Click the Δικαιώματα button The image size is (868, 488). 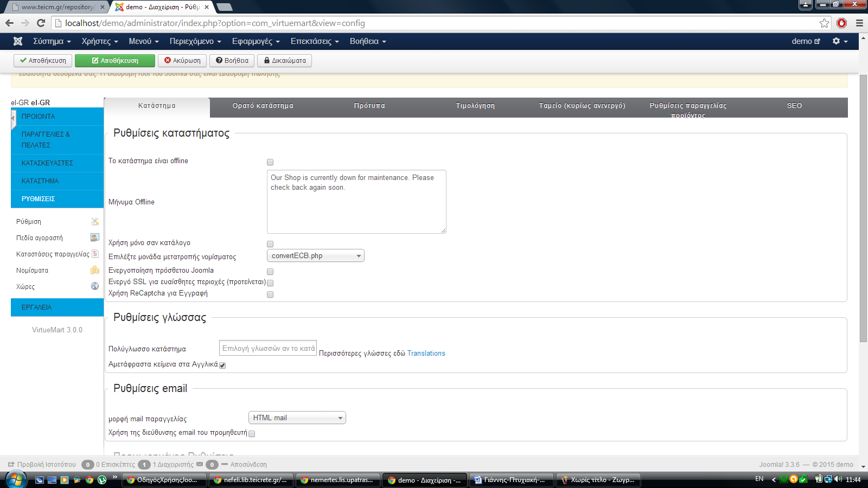[285, 60]
